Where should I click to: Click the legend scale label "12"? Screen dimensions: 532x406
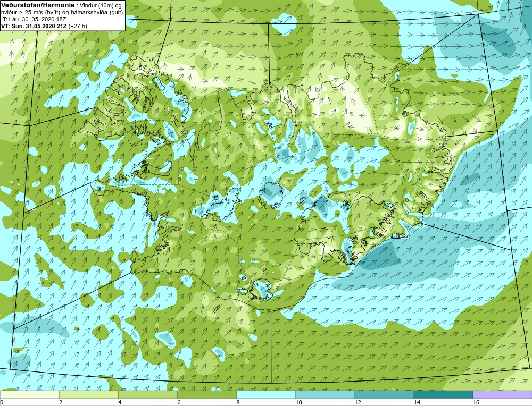358,402
